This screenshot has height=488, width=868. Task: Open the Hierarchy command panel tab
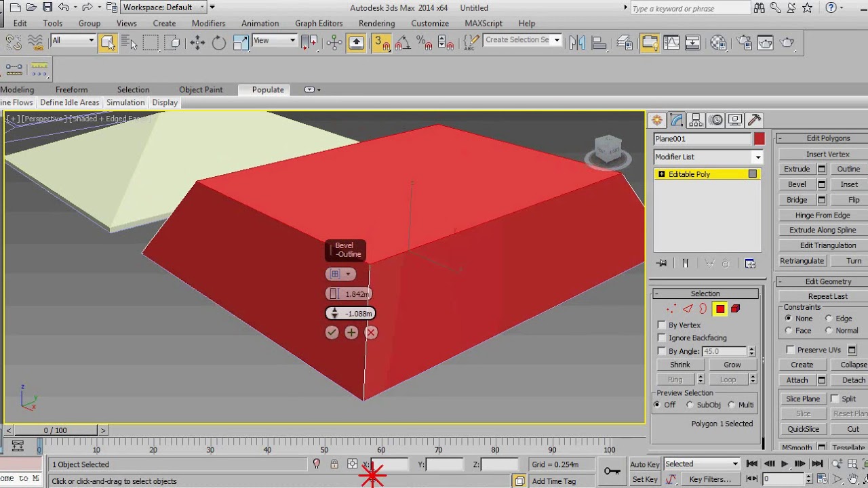(696, 120)
